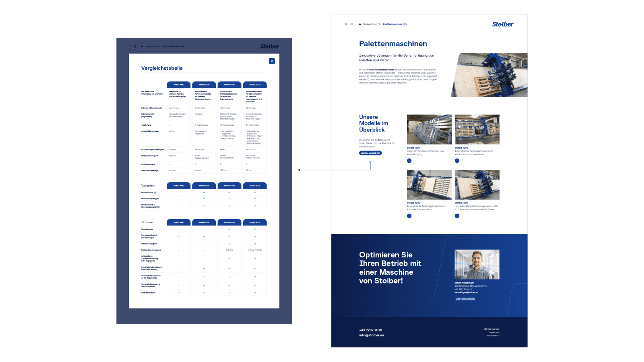The image size is (644, 362).
Task: Click the StoNail 3000 checkmark for Rotationstisch (T)
Action: click(204, 192)
